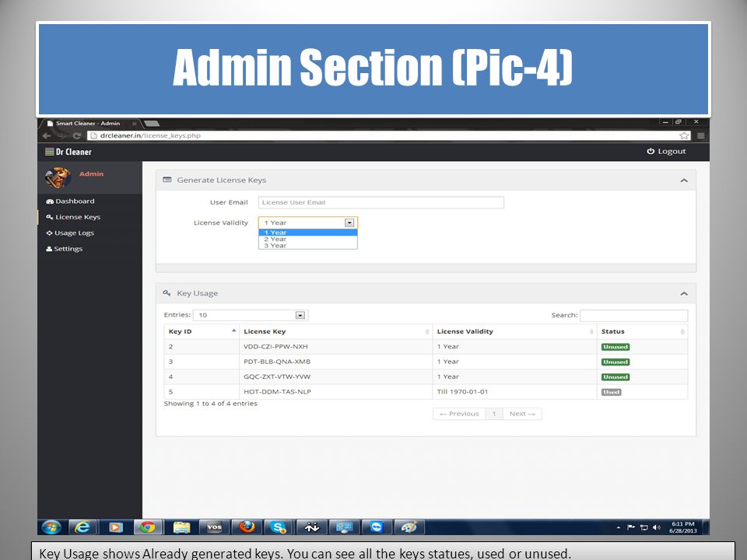Bookmark page with the star icon
Viewport: 747px width, 560px height.
coord(684,135)
